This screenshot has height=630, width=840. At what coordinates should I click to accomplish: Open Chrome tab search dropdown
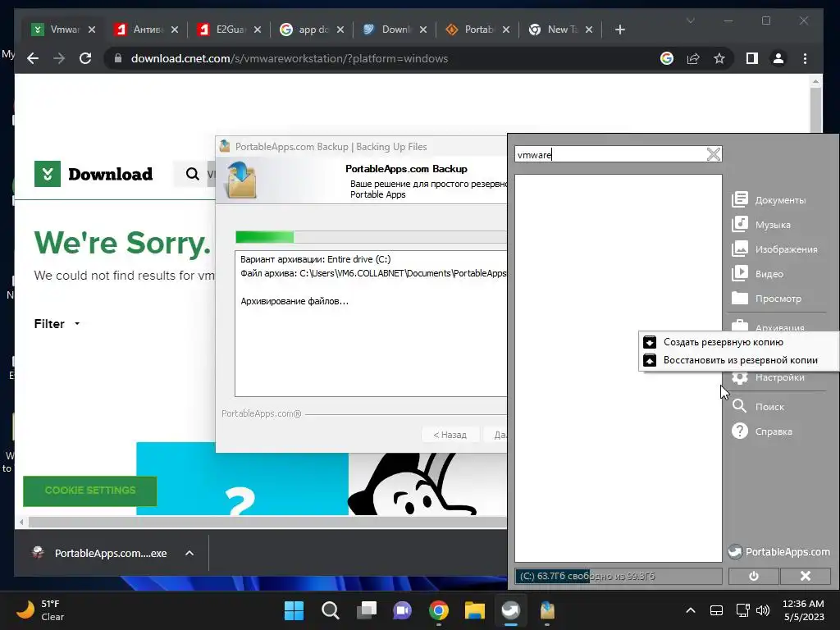click(x=691, y=21)
